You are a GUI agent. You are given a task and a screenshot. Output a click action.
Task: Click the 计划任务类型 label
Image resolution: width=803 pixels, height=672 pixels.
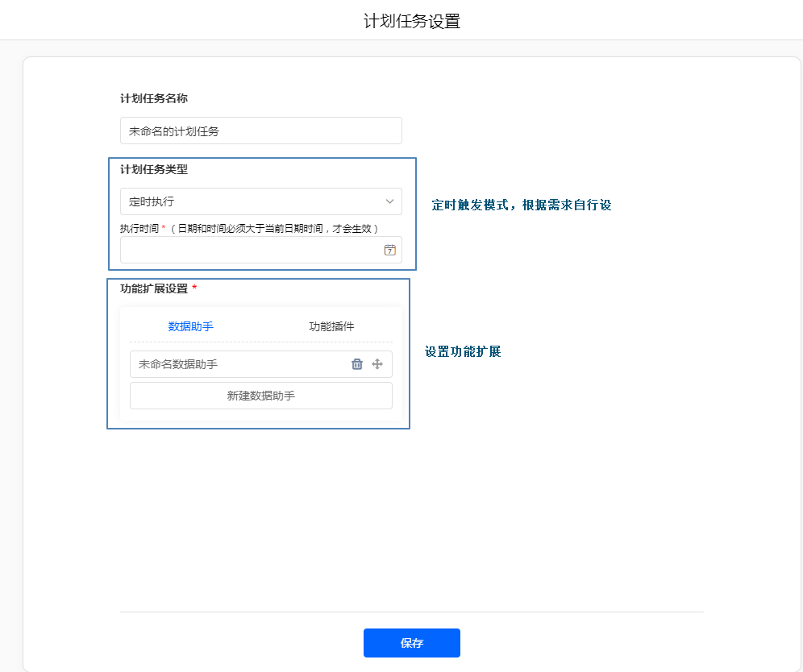(154, 169)
